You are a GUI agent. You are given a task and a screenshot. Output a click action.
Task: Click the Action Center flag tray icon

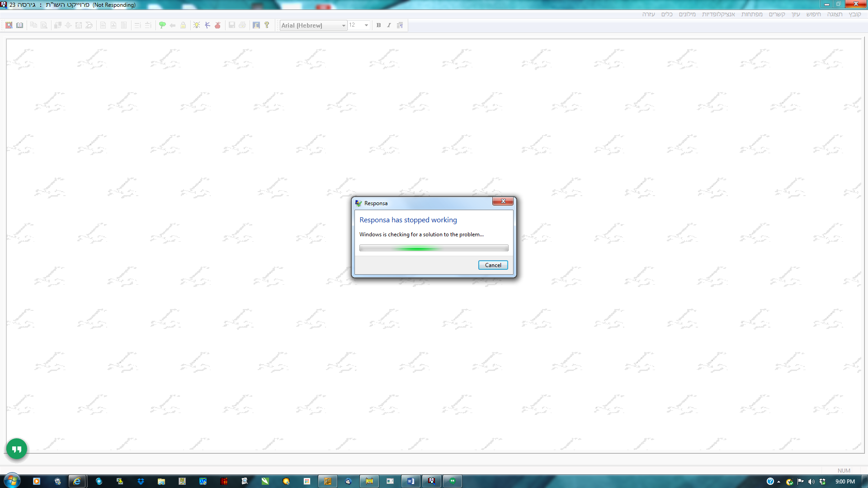click(x=801, y=482)
